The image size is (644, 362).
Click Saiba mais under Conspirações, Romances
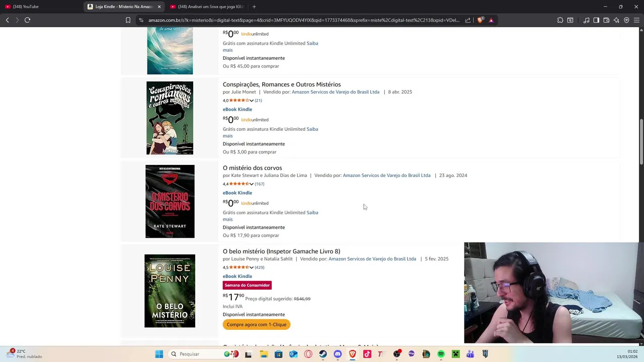(x=312, y=129)
